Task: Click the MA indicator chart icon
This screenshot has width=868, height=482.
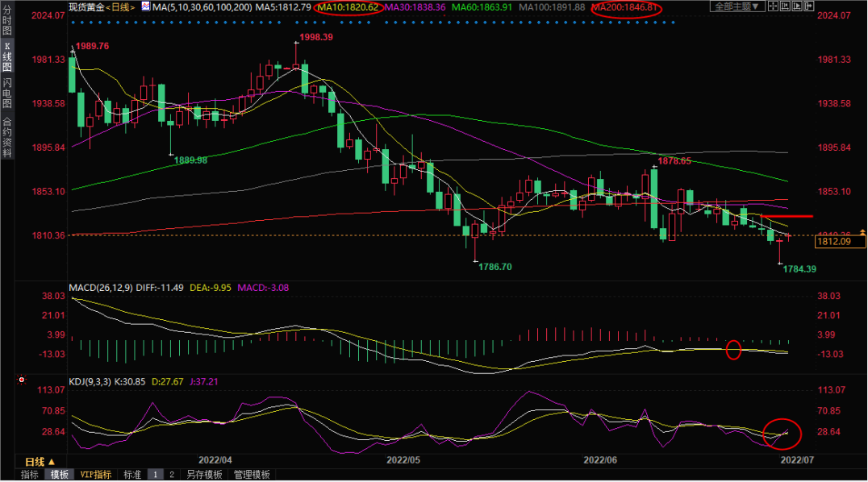Action: coord(144,6)
